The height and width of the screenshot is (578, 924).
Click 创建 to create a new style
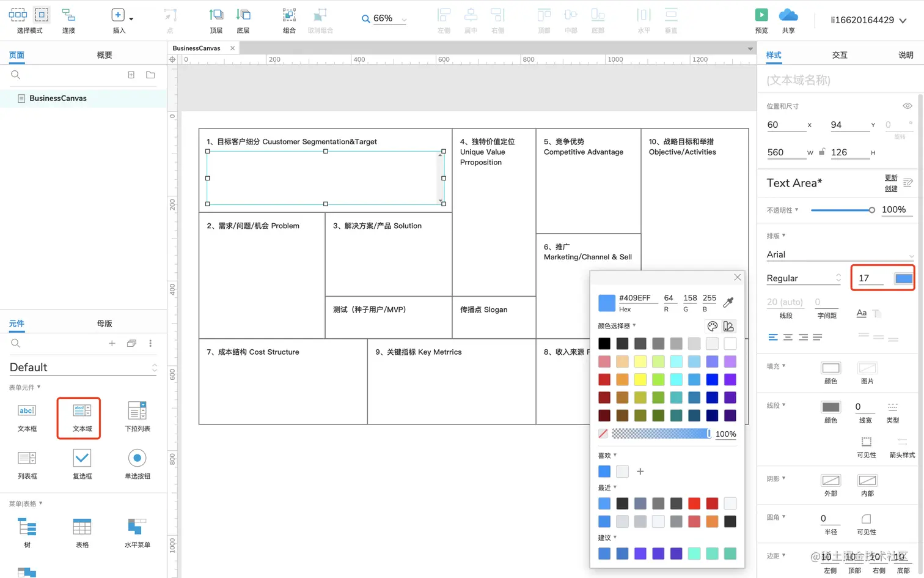pos(891,188)
